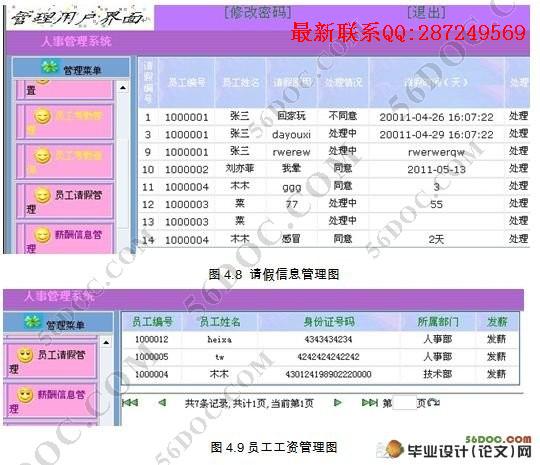Click 发薪 for employee heixa
Image resolution: width=540 pixels, height=465 pixels.
[x=496, y=339]
